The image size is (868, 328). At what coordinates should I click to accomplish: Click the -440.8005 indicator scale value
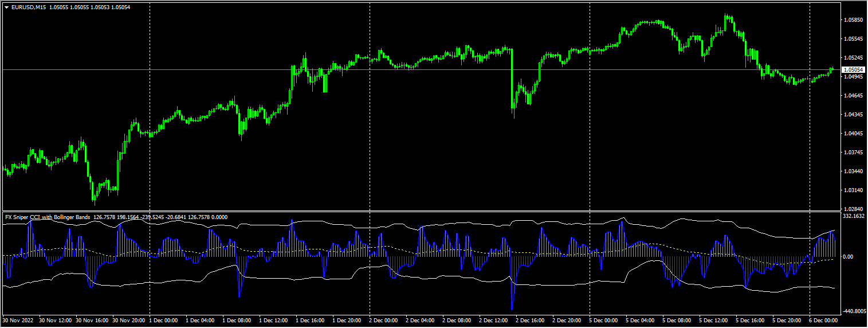(x=854, y=311)
